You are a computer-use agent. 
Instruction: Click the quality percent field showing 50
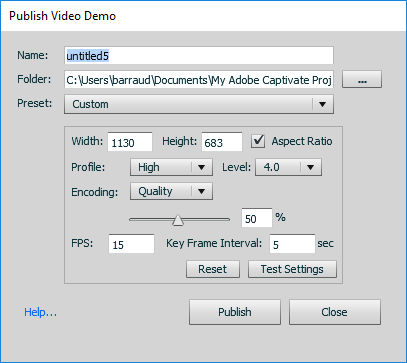(x=257, y=218)
